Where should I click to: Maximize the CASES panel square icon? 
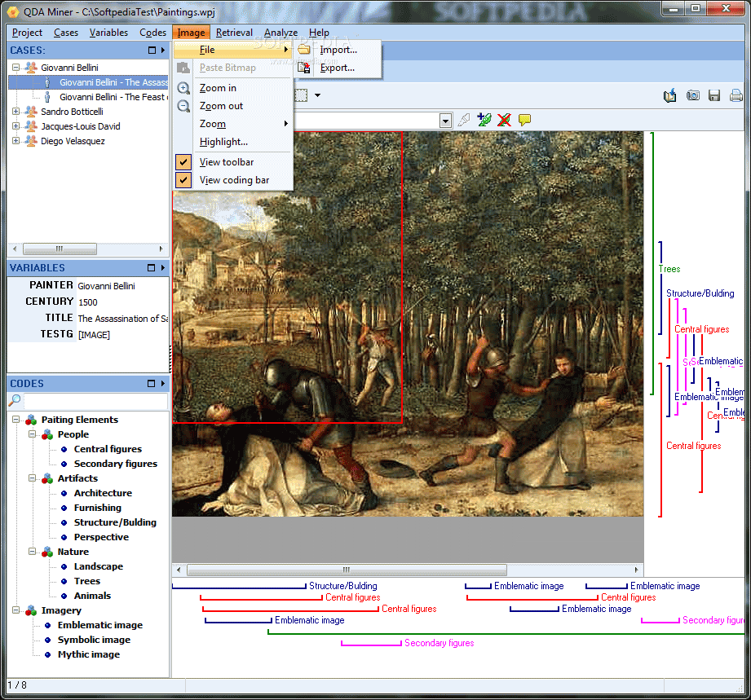(x=152, y=51)
